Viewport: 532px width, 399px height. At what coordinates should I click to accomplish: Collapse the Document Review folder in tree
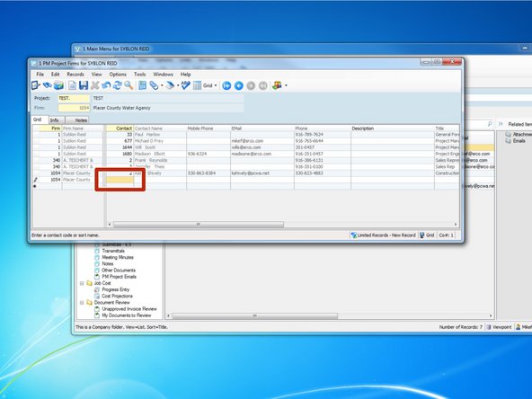82,302
